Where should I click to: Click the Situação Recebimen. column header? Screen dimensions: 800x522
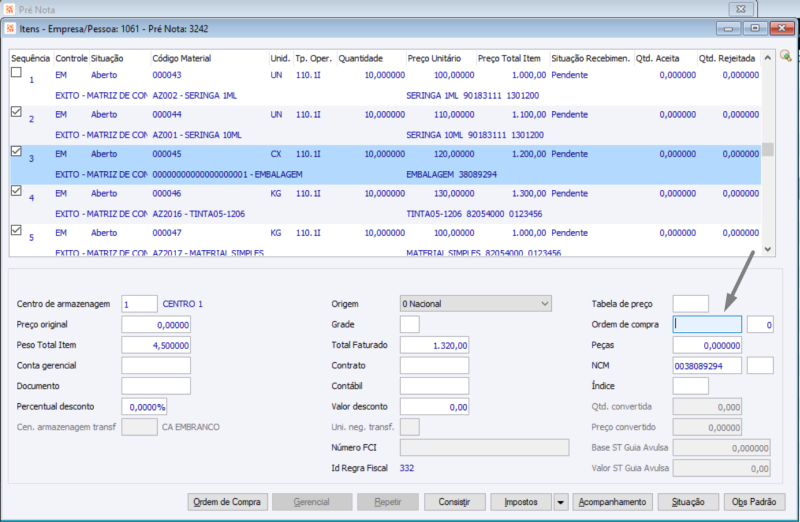click(591, 58)
